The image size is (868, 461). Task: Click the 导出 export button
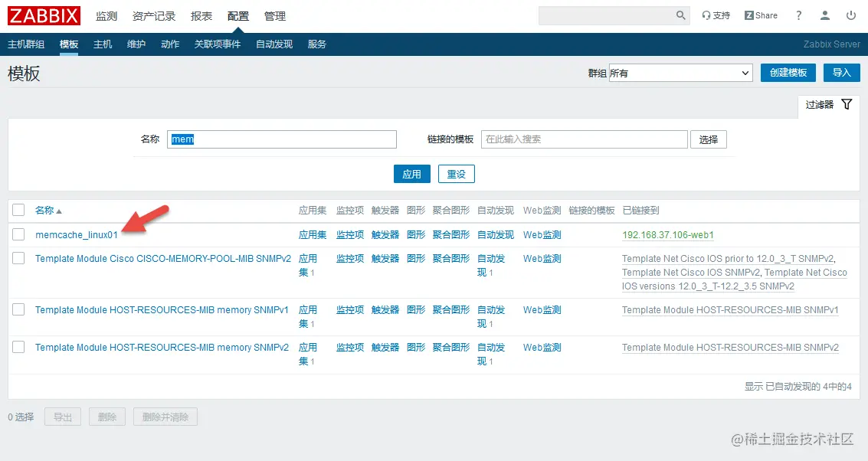63,417
